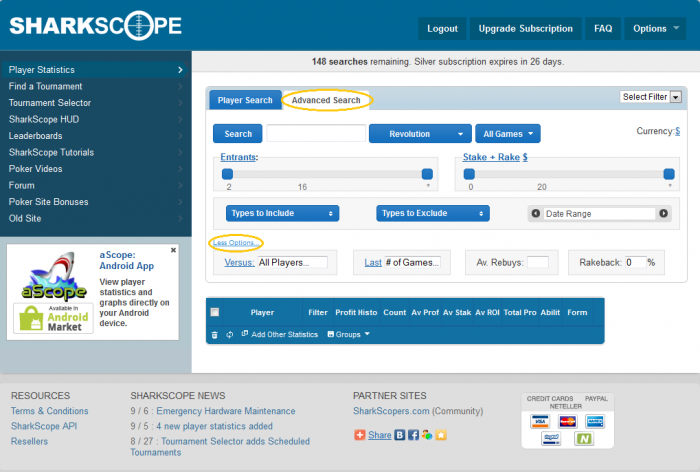Image resolution: width=700 pixels, height=472 pixels.
Task: Click the previous date range arrow
Action: click(x=536, y=213)
